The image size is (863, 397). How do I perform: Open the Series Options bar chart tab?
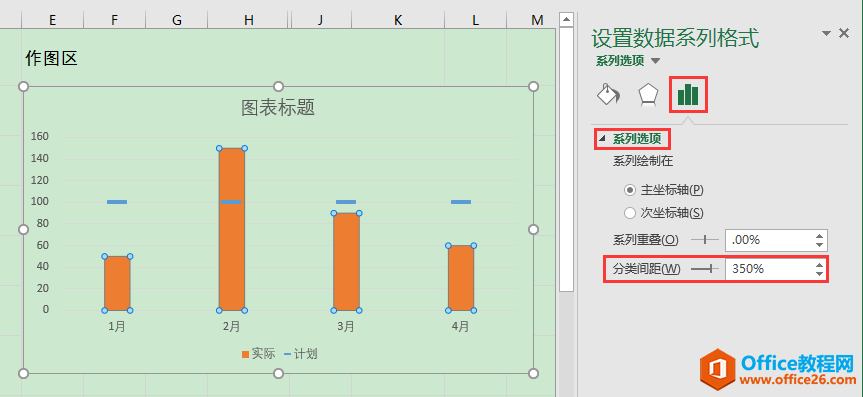688,95
